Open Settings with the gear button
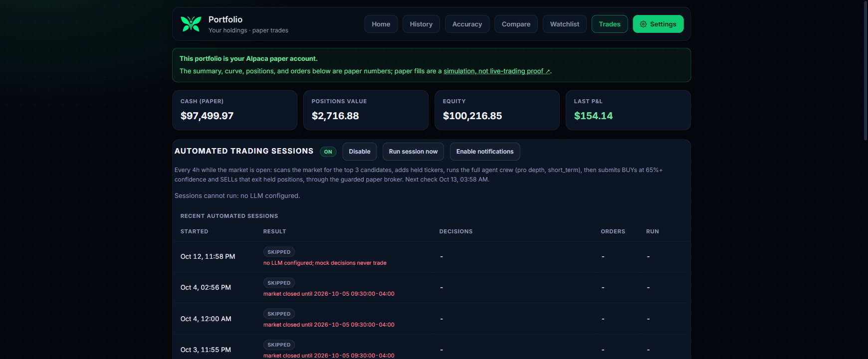The image size is (868, 359). (658, 24)
